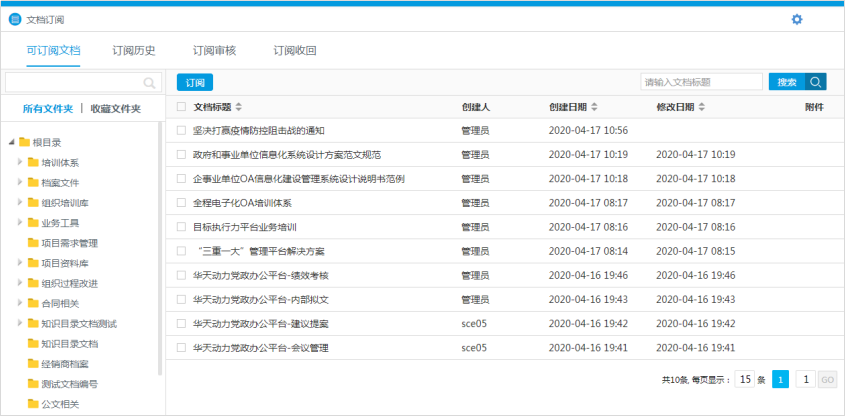
Task: Expand the 项目资料库 folder node
Action: (20, 263)
